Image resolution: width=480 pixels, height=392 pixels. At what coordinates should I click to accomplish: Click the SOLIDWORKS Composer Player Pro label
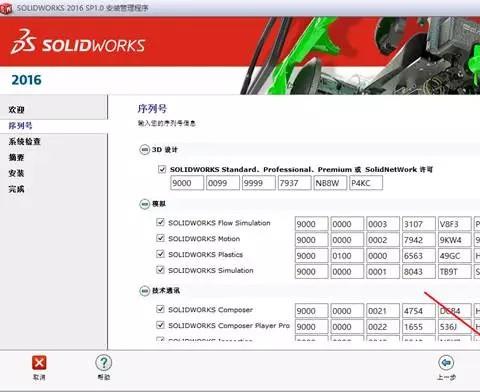229,325
